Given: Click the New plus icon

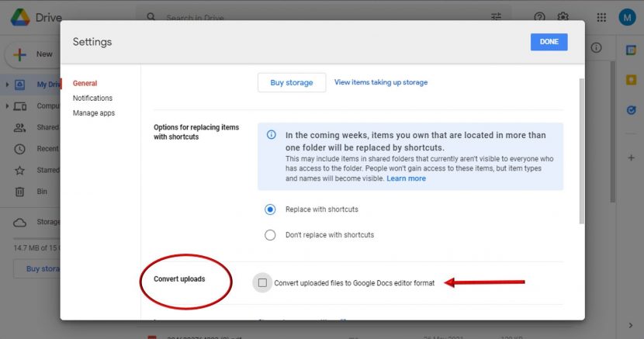Looking at the screenshot, I should tap(19, 54).
